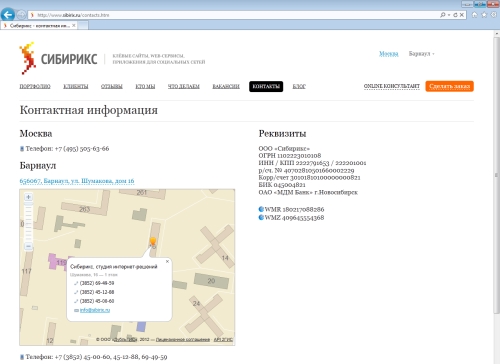Viewport: 500px width, 364px height.
Task: Open search magnifier in address bar
Action: pyautogui.click(x=442, y=15)
